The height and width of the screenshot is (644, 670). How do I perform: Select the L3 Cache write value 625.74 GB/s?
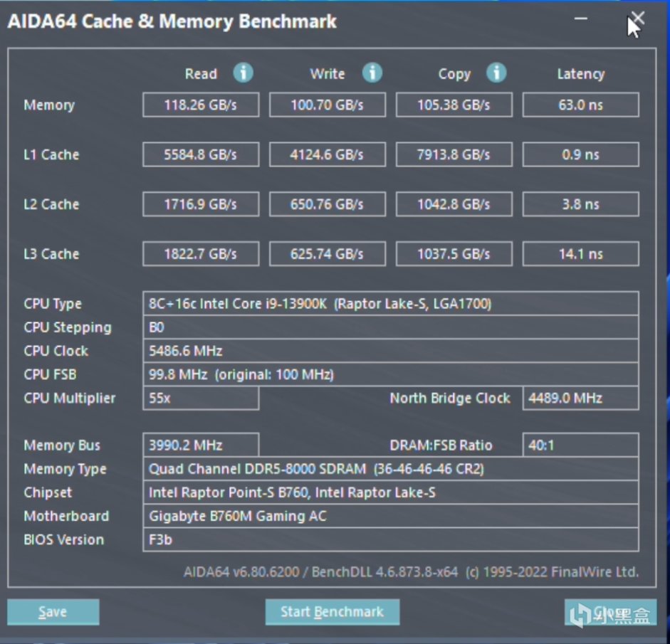click(328, 253)
